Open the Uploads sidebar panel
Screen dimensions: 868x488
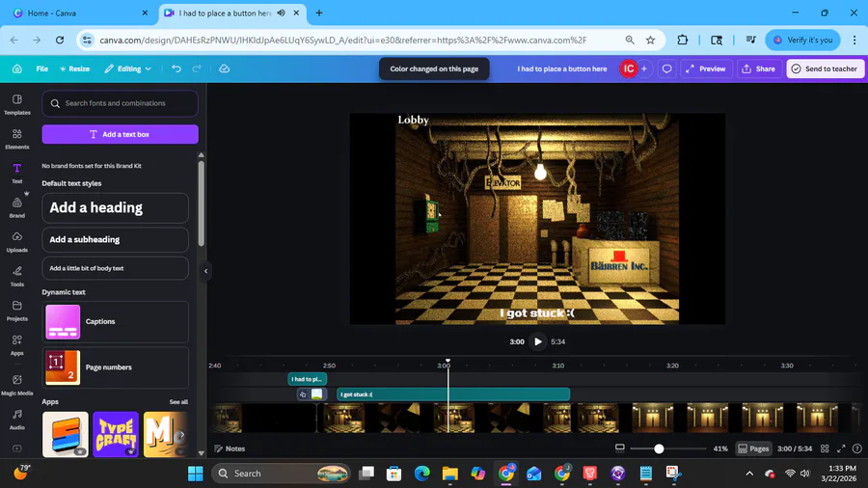pyautogui.click(x=17, y=242)
